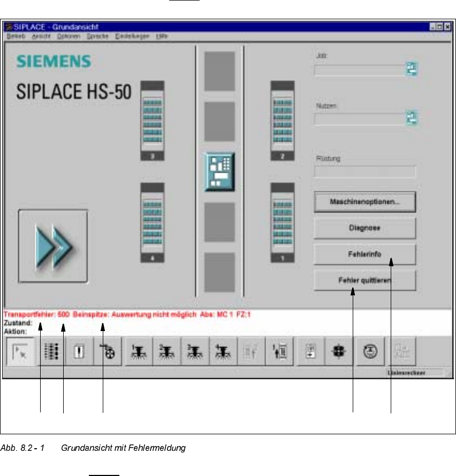456x476 pixels.
Task: Click the selector icon beside the Nutzen field
Action: pyautogui.click(x=412, y=118)
